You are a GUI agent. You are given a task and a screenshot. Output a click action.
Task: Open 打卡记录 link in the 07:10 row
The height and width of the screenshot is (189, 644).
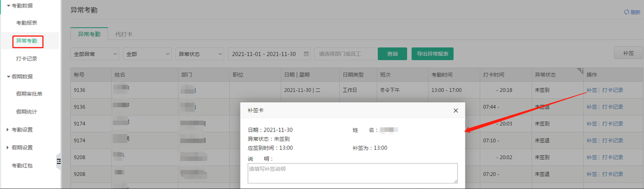[x=612, y=140]
